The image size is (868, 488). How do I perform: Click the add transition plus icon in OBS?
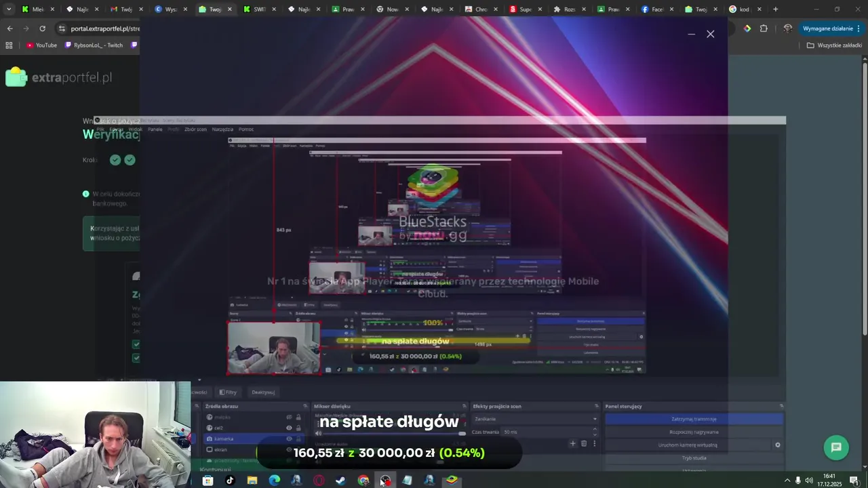point(572,444)
